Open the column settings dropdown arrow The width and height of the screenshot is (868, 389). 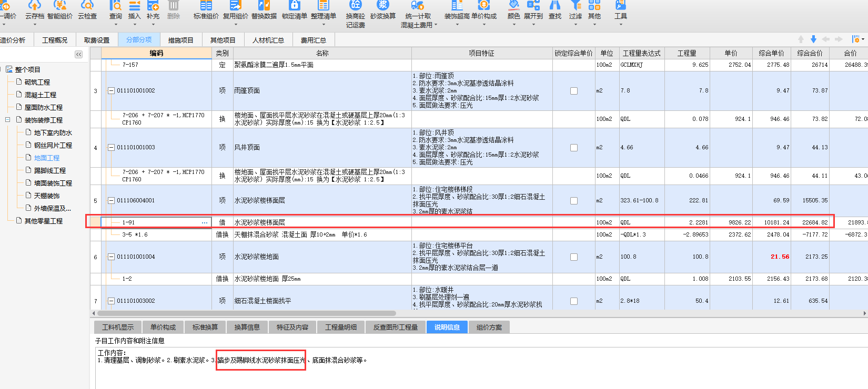pos(863,39)
